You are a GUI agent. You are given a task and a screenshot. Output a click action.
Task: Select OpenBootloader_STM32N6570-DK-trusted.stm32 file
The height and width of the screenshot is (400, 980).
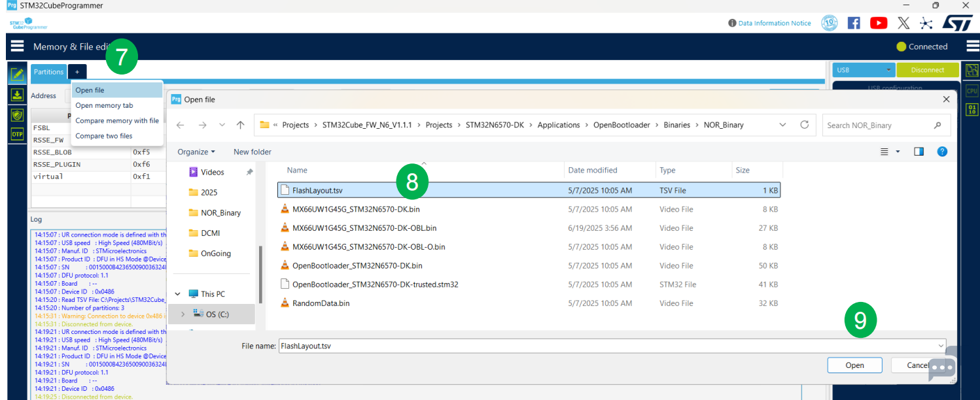[x=375, y=284]
